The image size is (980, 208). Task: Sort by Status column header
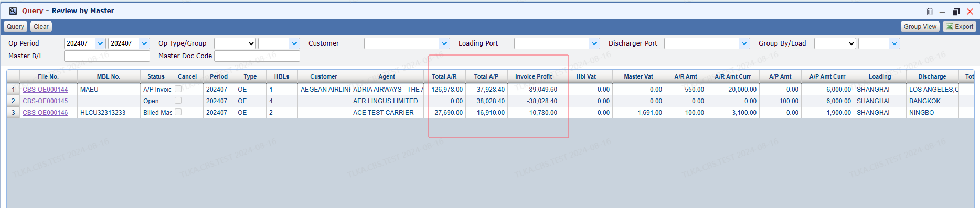[156, 76]
